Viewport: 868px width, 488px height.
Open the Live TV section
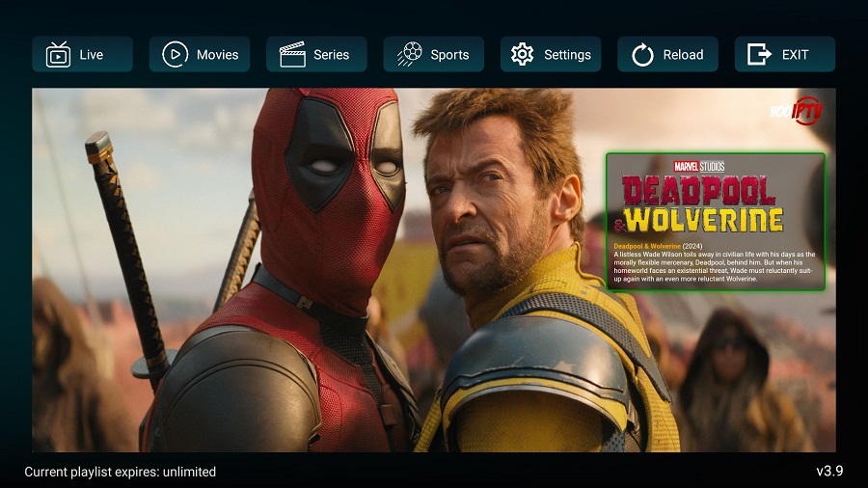83,54
